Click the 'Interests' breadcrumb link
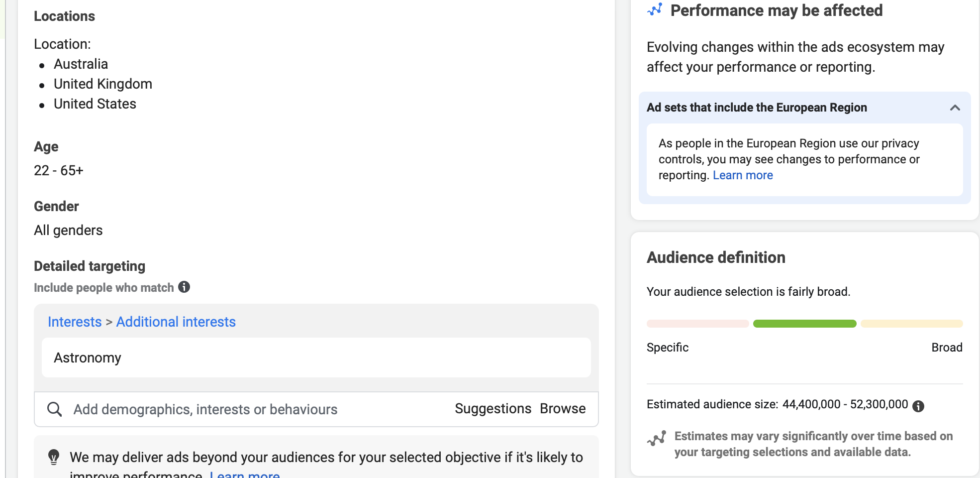 click(x=75, y=322)
